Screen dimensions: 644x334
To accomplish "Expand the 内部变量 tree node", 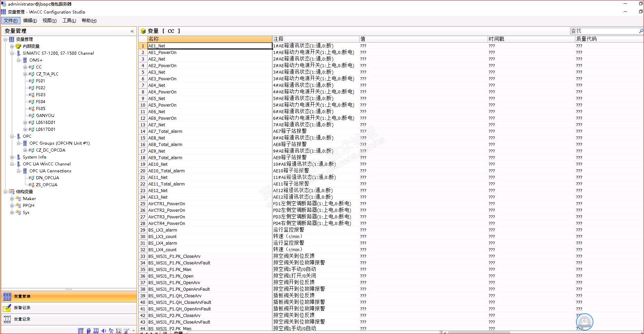I will coord(12,46).
